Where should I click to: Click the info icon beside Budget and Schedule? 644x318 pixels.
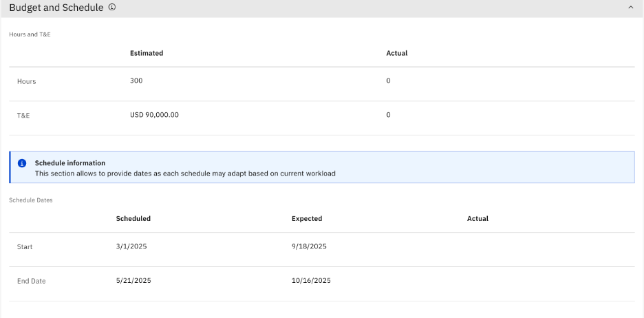point(112,8)
